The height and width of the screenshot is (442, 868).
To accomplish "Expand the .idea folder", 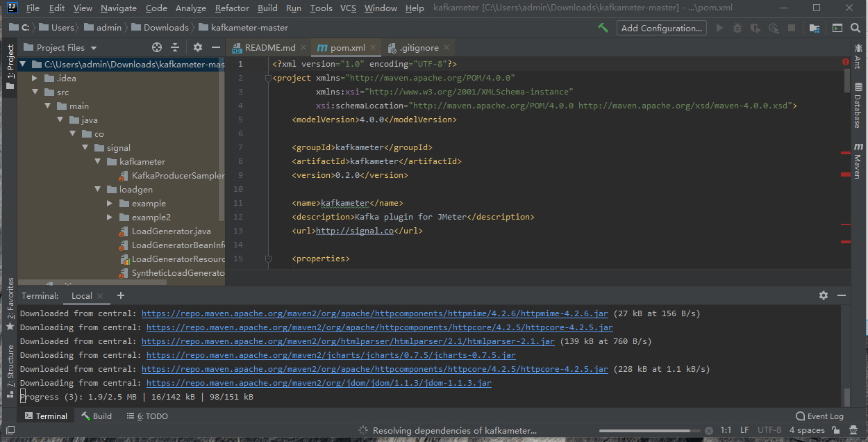I will (35, 79).
